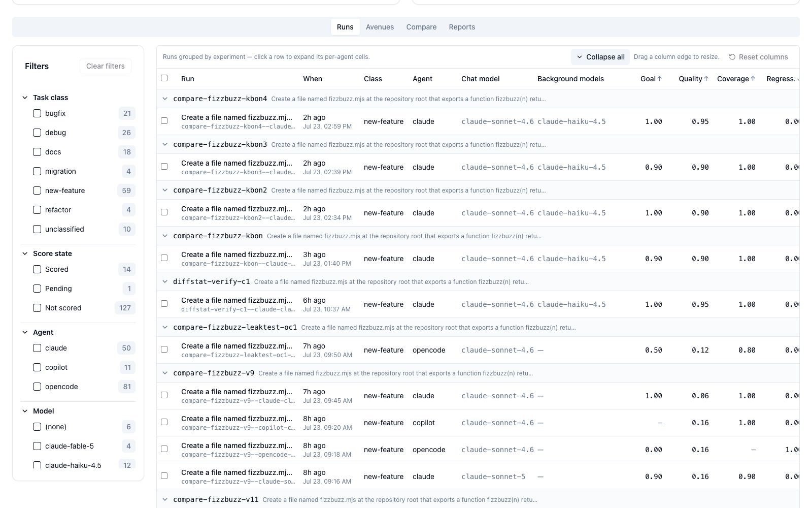Image resolution: width=812 pixels, height=508 pixels.
Task: Click the Background models column header
Action: point(570,79)
